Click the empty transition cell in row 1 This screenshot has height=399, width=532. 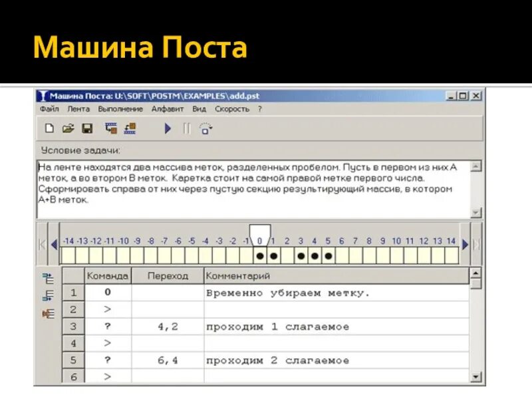(x=168, y=293)
